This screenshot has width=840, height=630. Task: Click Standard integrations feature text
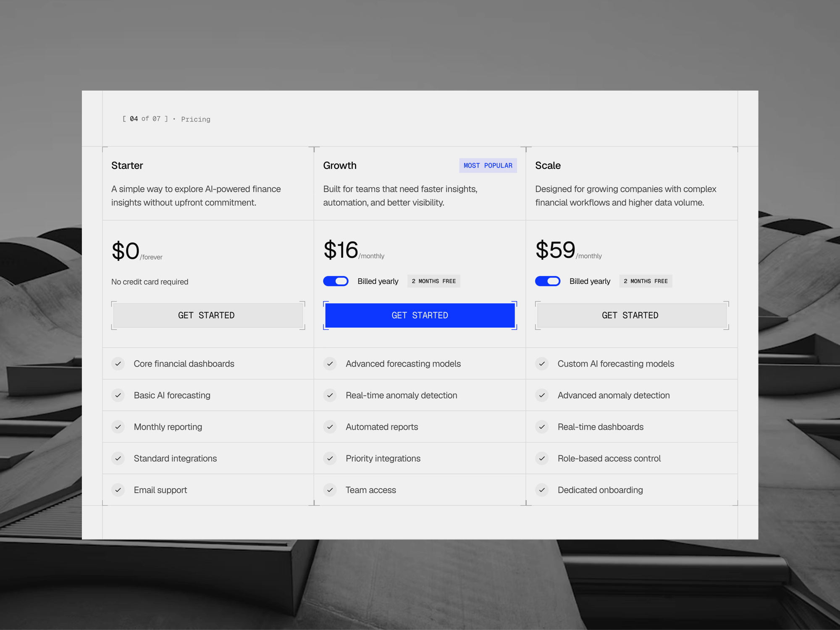click(175, 458)
